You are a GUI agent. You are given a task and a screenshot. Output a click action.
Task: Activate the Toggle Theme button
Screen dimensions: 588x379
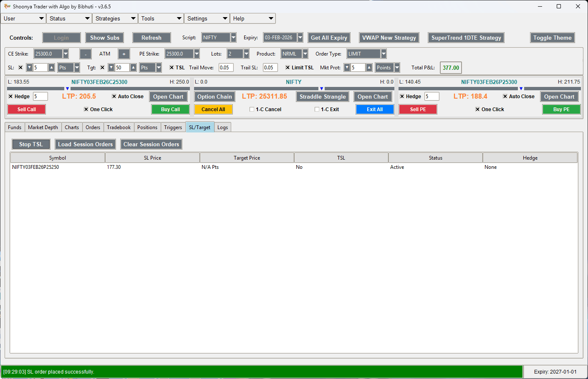(552, 38)
